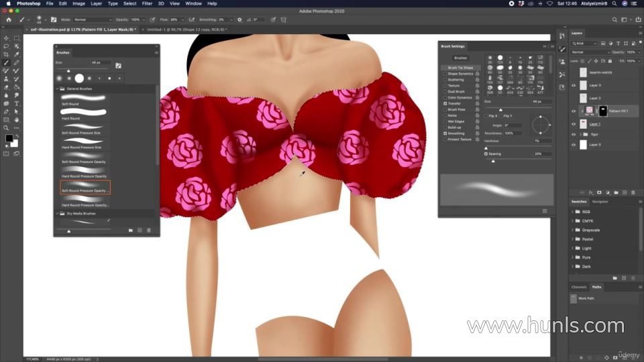The image size is (644, 362).
Task: Open the brush Mode dropdown
Action: point(93,19)
